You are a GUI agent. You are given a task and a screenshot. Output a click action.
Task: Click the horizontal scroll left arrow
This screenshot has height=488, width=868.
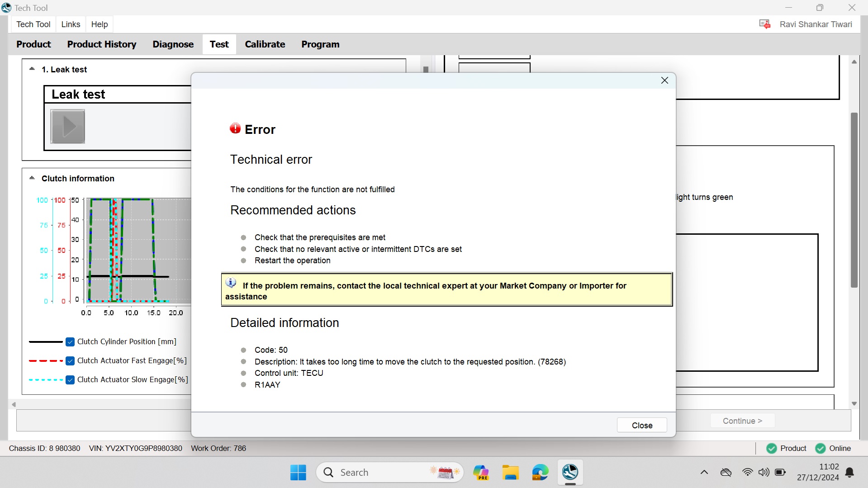(x=14, y=404)
